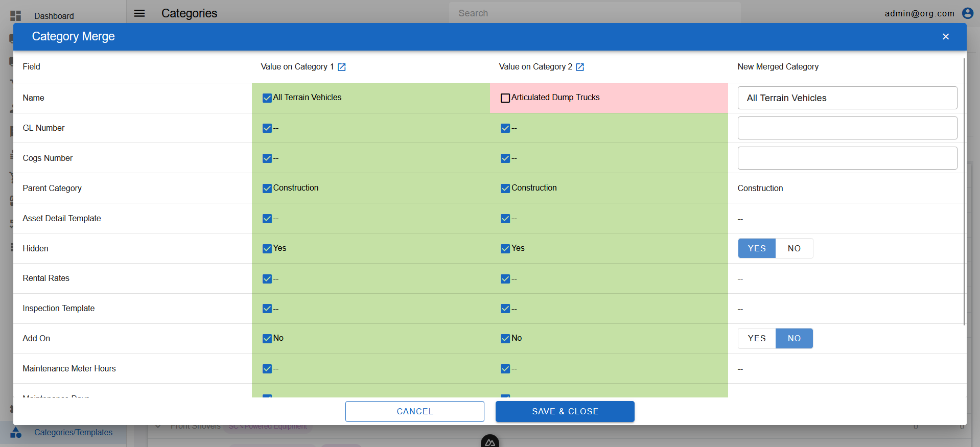
Task: Check the Articulated Dump Trucks name checkbox
Action: (505, 98)
